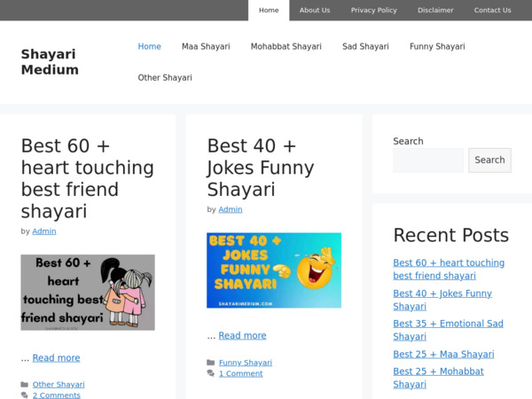Open Other Shayari navigation item
532x399 pixels.
click(165, 78)
